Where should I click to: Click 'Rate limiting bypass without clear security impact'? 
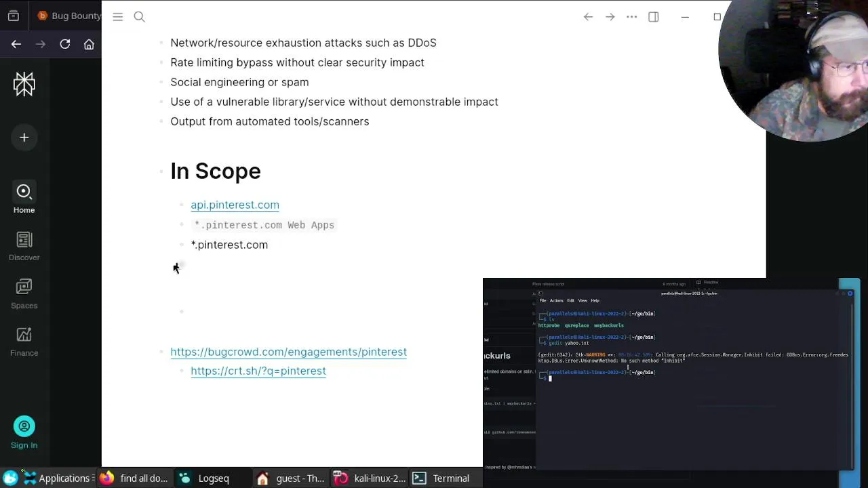coord(297,62)
